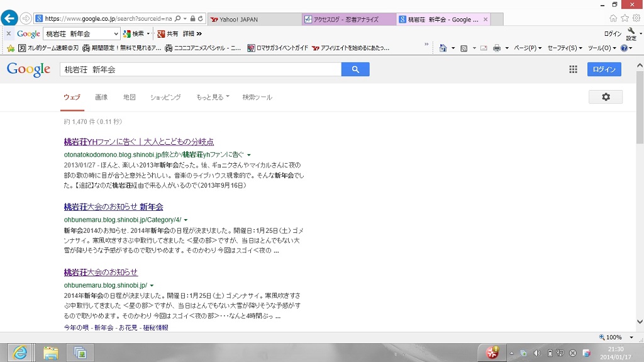
Task: Open the print options dropdown arrow
Action: coord(507,48)
